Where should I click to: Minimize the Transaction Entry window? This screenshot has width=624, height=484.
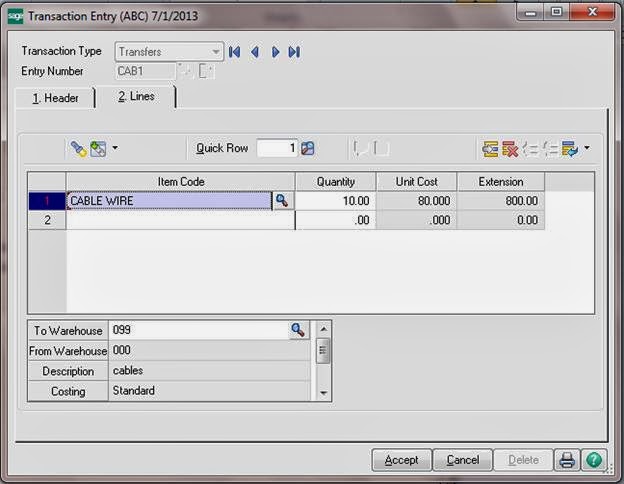click(530, 13)
